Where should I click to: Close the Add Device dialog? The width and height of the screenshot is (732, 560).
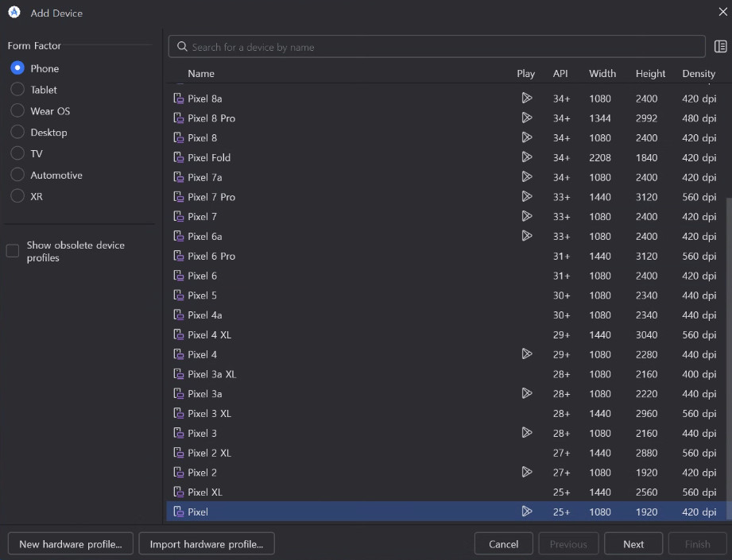pos(722,12)
